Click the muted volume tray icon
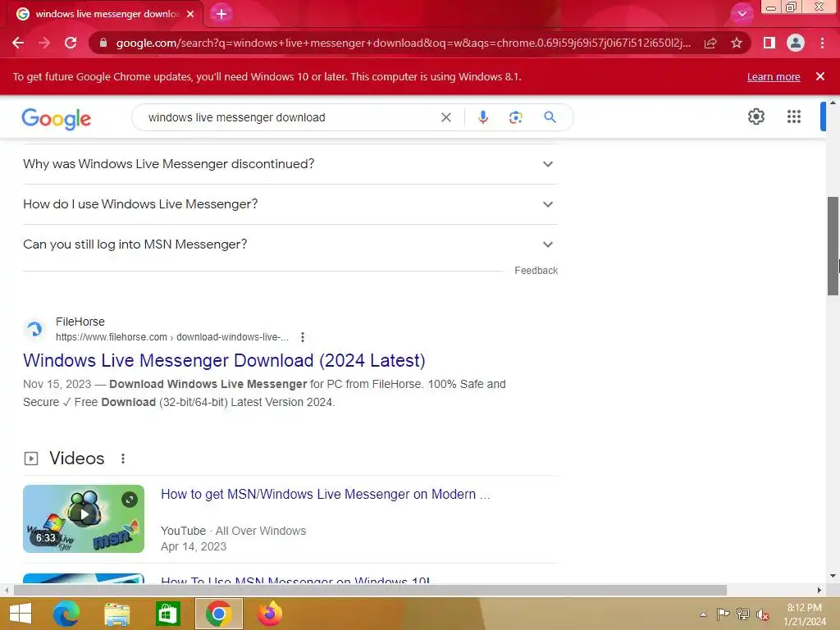 tap(763, 614)
